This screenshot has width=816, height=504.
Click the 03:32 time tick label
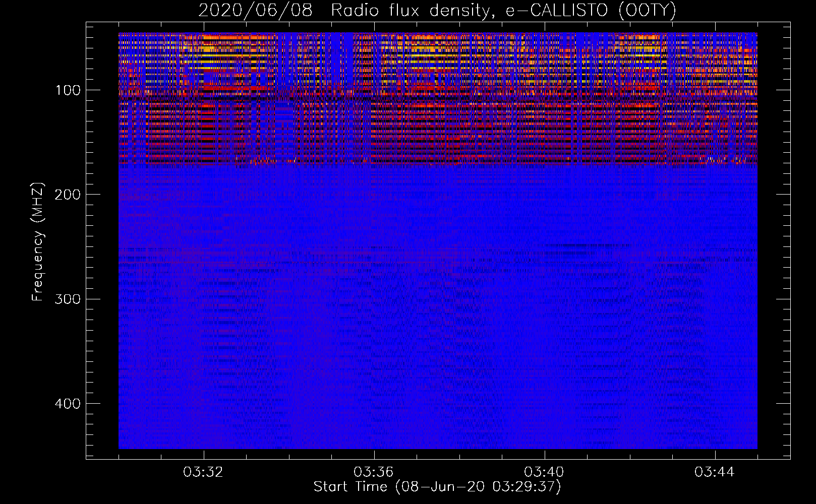point(203,472)
